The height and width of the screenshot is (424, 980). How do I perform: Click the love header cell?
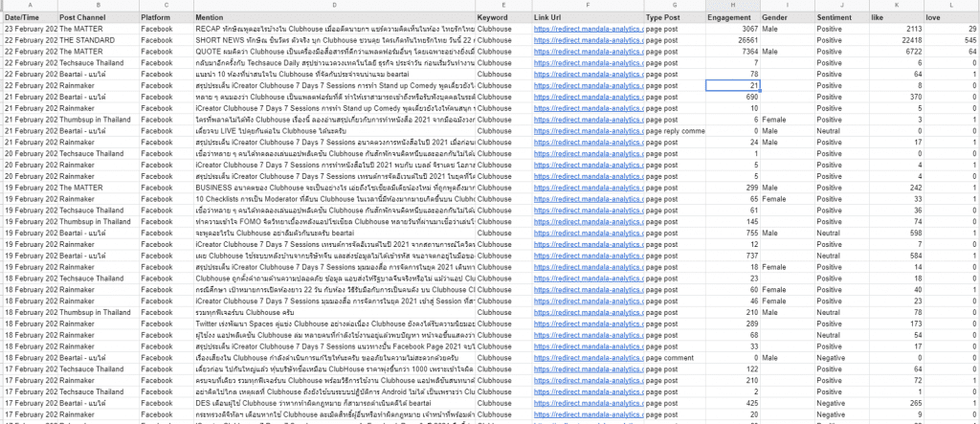pos(951,17)
